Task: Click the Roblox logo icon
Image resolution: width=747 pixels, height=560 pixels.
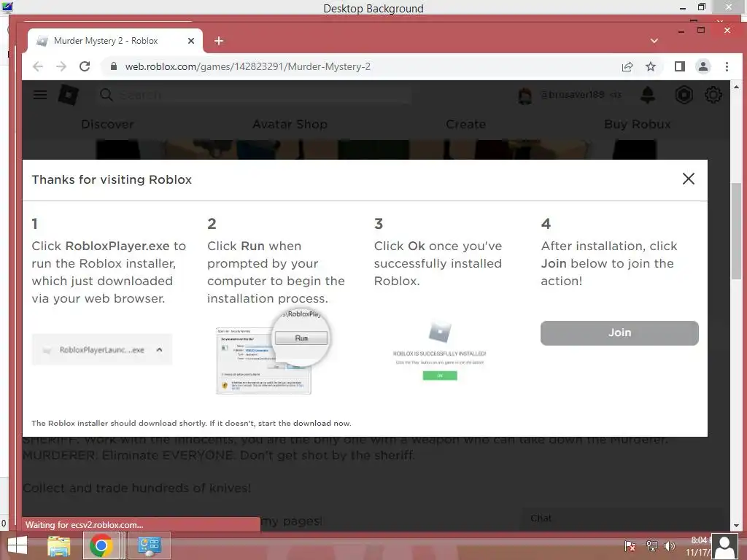Action: 68,95
